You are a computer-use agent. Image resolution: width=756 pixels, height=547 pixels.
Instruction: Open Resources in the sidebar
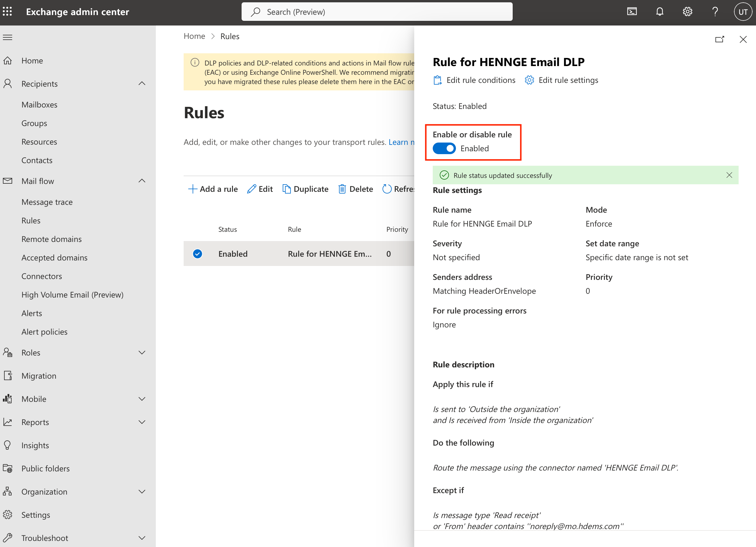click(39, 142)
